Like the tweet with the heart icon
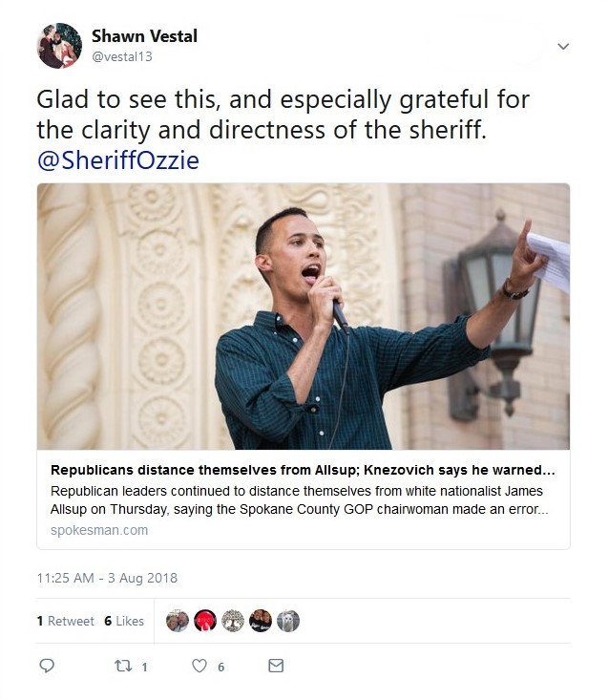 [x=199, y=666]
